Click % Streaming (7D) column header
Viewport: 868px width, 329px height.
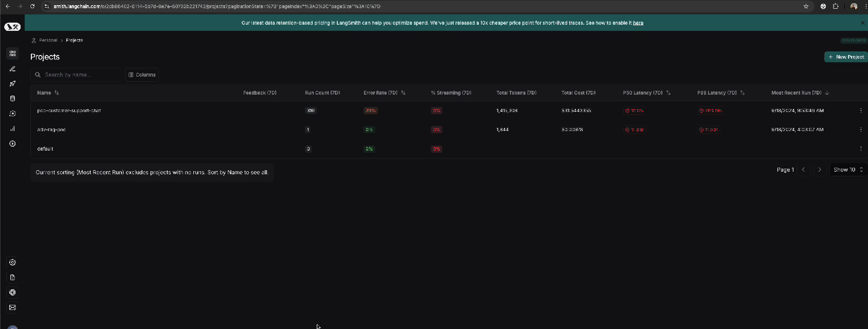click(451, 93)
